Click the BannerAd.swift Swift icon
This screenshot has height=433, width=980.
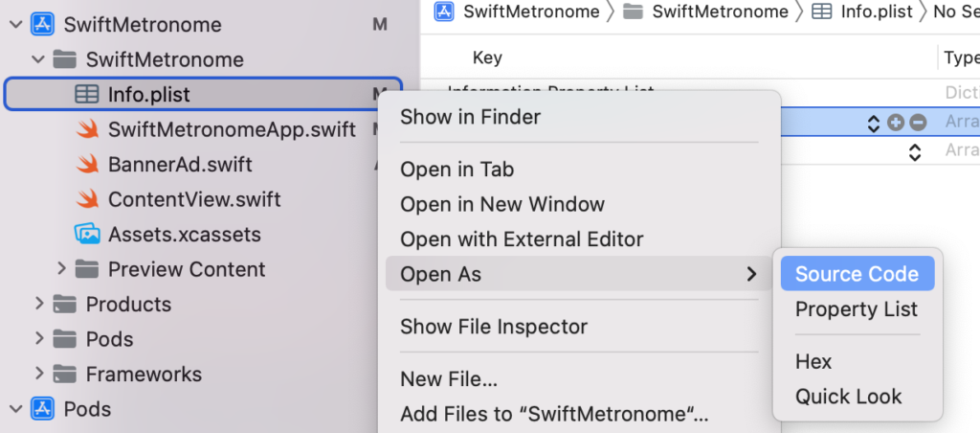(x=87, y=165)
